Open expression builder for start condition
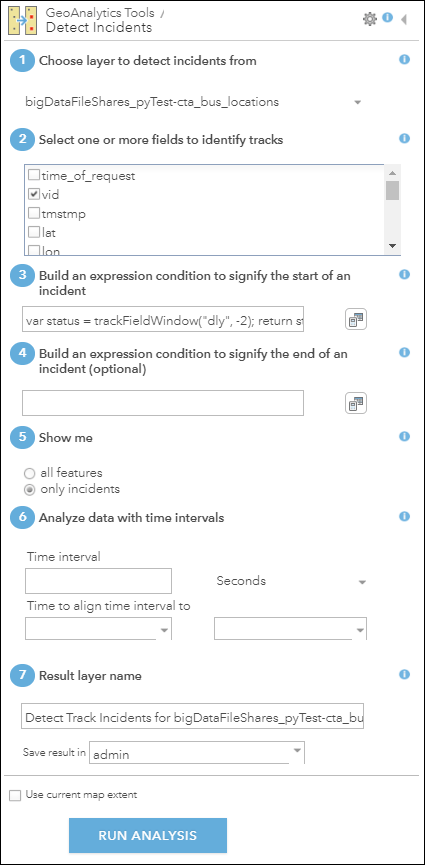 pyautogui.click(x=356, y=319)
